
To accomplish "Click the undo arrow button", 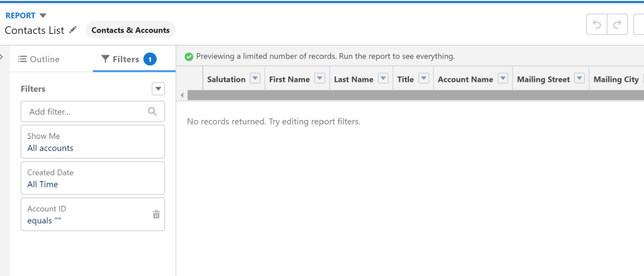I will point(597,25).
